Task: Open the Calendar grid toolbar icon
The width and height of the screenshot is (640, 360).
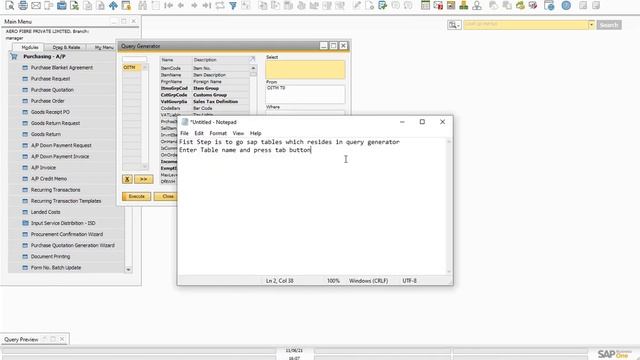Action: (425, 5)
